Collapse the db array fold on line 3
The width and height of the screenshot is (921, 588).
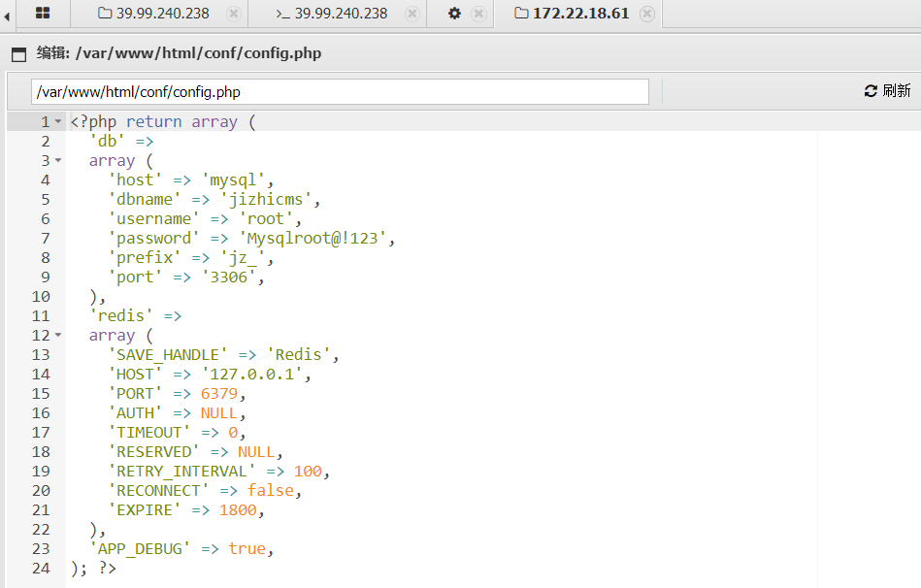pyautogui.click(x=58, y=160)
